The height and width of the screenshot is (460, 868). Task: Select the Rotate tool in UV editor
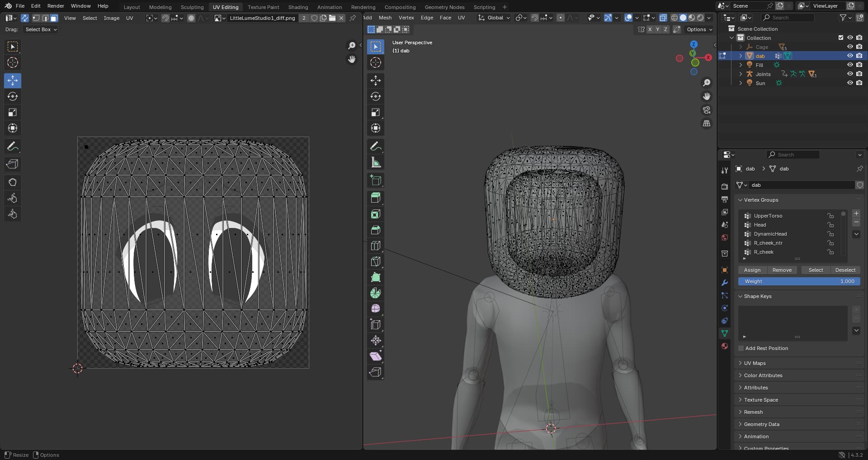pyautogui.click(x=13, y=96)
